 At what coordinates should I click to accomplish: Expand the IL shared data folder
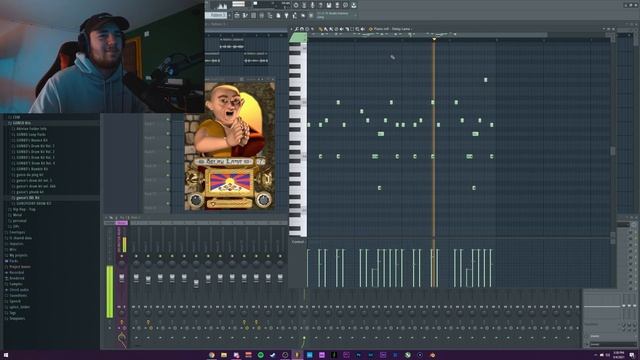pos(20,238)
